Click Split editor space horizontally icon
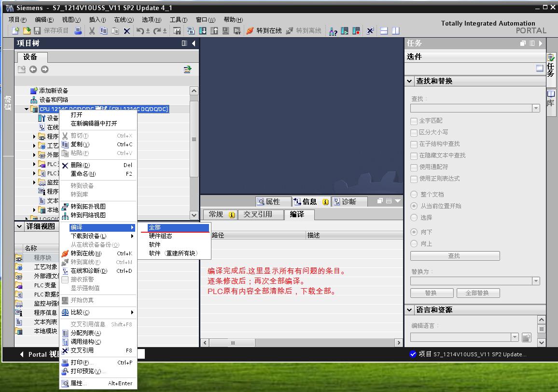 pos(384,31)
